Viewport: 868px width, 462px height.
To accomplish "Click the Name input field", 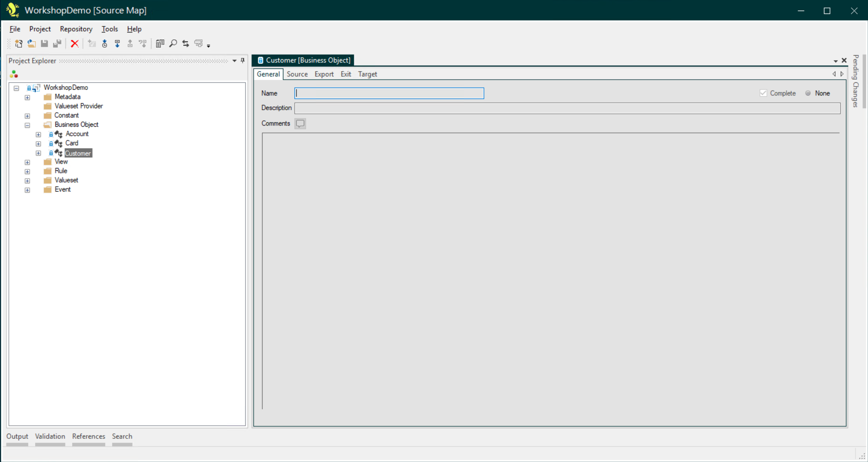I will point(389,94).
